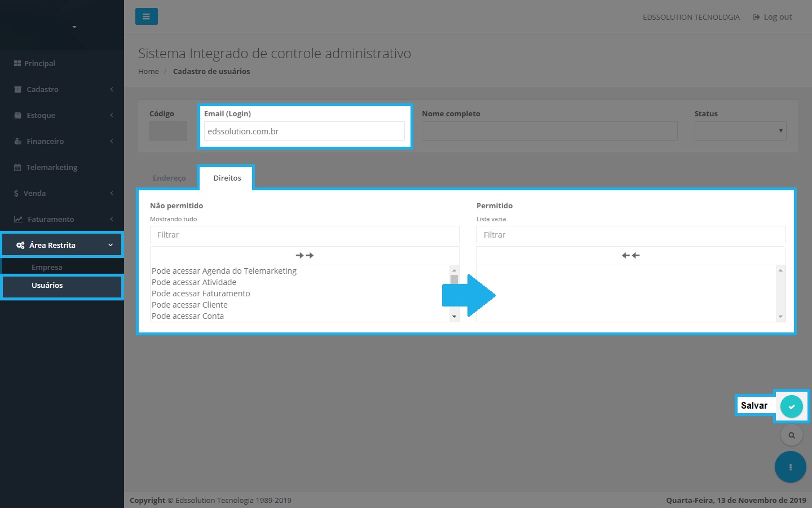The width and height of the screenshot is (812, 508).
Task: Expand the Venda submenu chevron
Action: pyautogui.click(x=112, y=193)
